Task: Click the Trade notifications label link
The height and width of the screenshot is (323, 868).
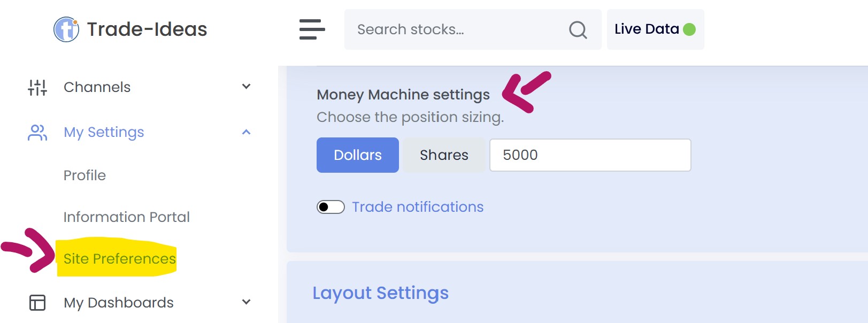Action: pyautogui.click(x=417, y=207)
